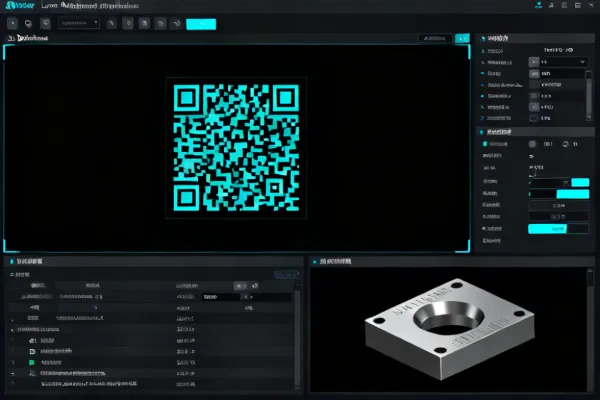Click the upper properties list scrollbar
This screenshot has width=600, height=400.
589,95
